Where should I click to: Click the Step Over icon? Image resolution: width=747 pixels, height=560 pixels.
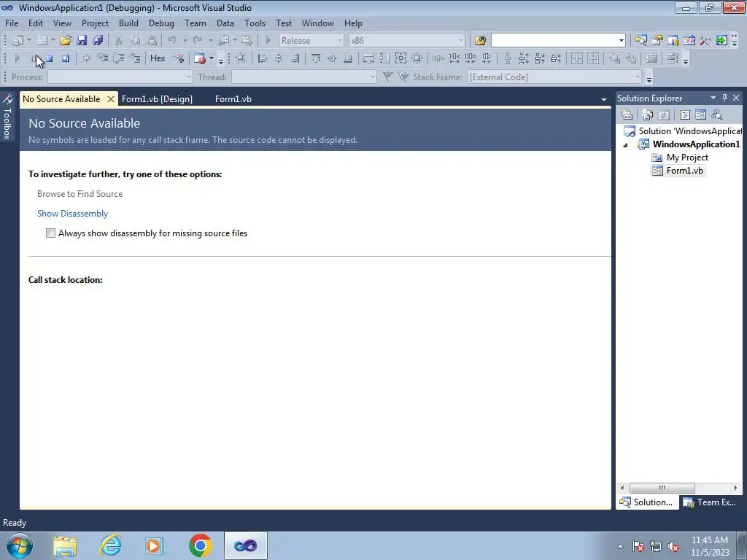coord(119,58)
